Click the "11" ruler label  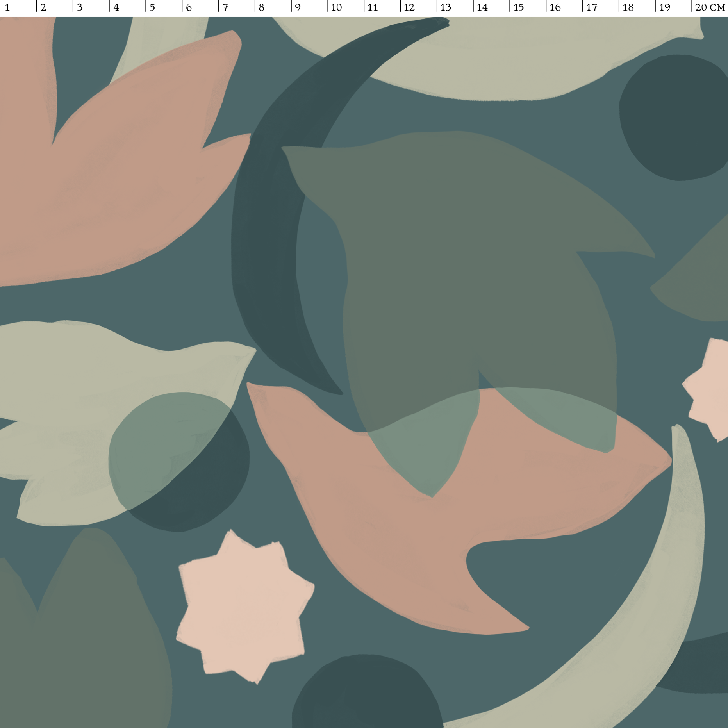coord(373,7)
